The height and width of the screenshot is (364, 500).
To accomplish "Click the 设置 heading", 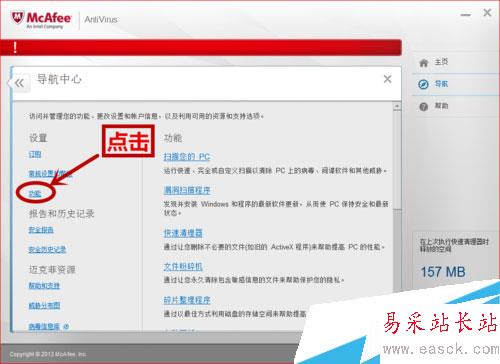I will [38, 138].
